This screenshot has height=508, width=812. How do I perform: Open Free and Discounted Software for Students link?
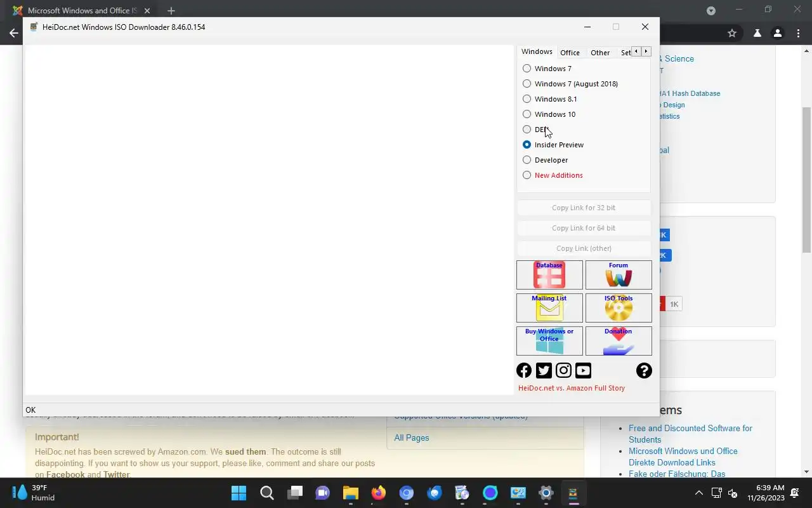coord(690,434)
